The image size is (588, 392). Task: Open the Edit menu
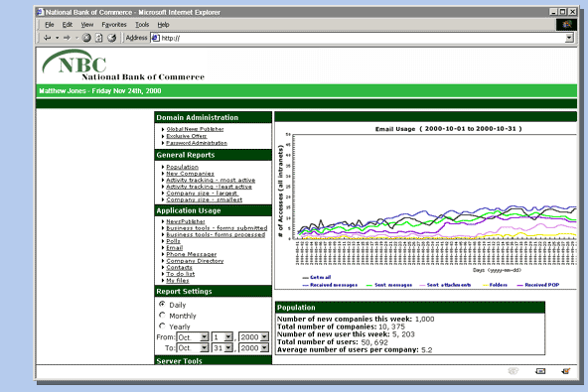[68, 25]
